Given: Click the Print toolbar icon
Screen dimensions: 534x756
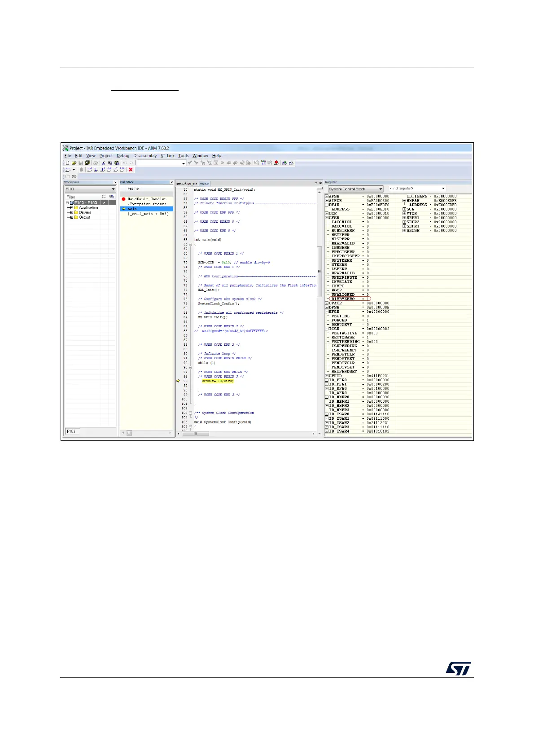Looking at the screenshot, I should pyautogui.click(x=96, y=163).
